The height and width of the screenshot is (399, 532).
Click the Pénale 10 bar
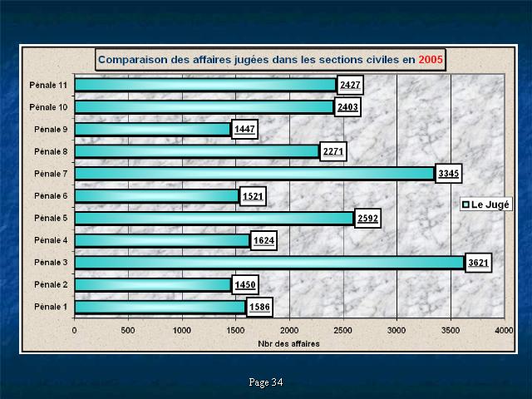204,107
